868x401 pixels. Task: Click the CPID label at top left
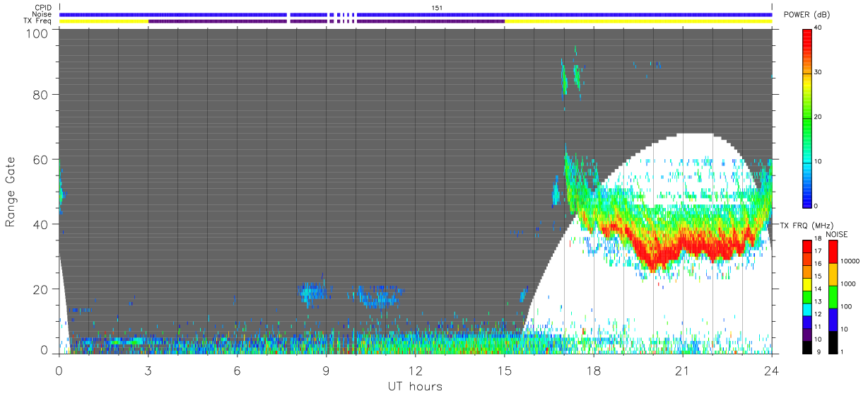click(x=42, y=8)
